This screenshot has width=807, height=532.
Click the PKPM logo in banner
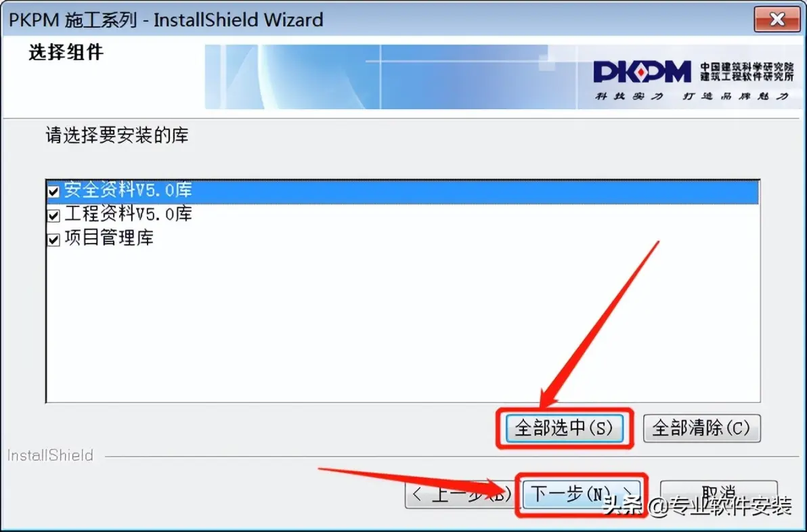coord(642,72)
